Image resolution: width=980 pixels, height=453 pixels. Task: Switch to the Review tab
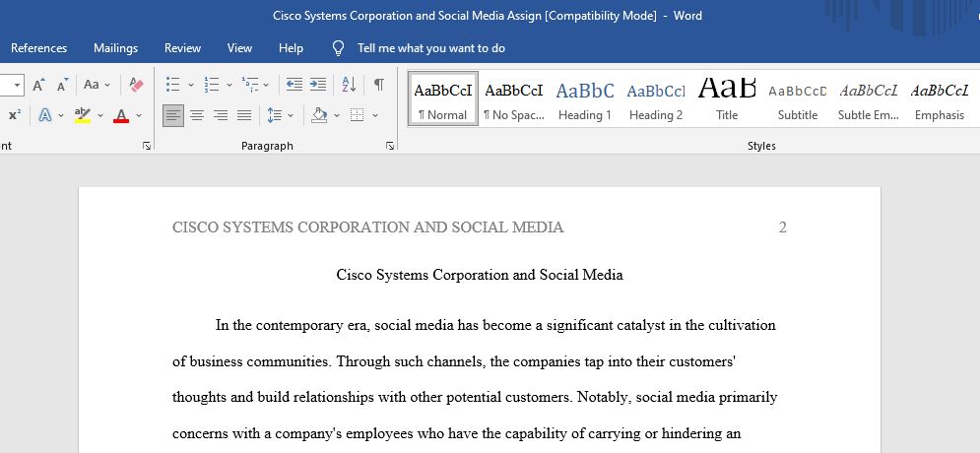182,48
